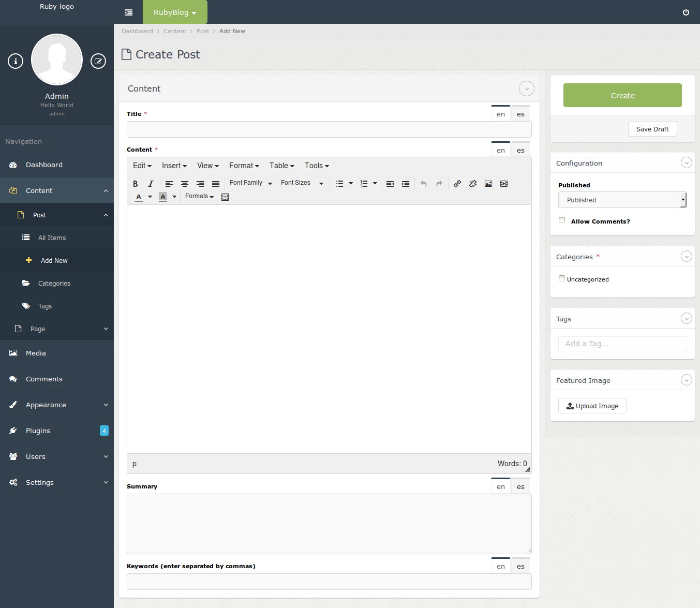This screenshot has width=700, height=608.
Task: Click the justify text alignment icon
Action: pos(216,184)
